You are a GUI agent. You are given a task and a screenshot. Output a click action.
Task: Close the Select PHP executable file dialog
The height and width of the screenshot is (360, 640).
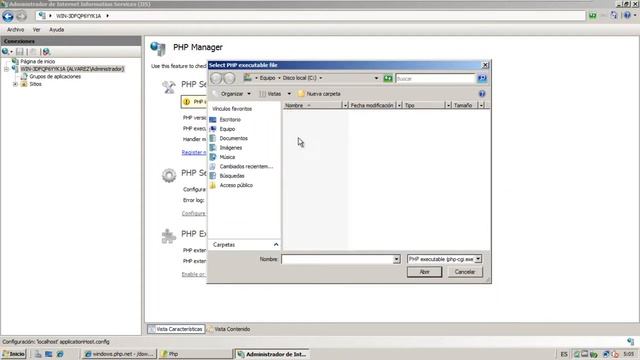tap(485, 65)
